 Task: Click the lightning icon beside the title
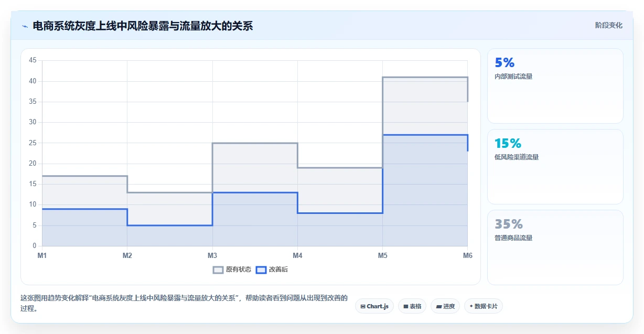[x=25, y=26]
